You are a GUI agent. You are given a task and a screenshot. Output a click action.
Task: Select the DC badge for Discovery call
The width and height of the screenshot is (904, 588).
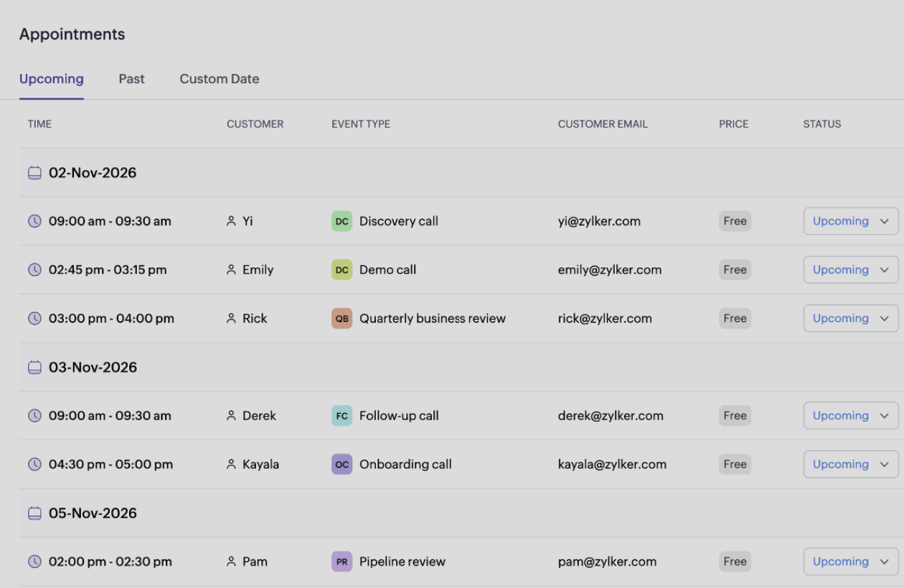point(342,221)
